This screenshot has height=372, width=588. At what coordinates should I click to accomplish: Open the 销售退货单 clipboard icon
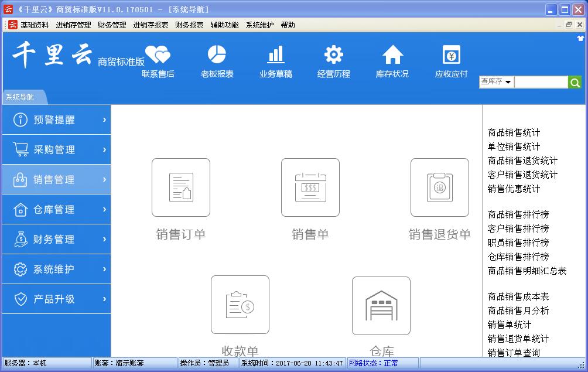pos(440,187)
